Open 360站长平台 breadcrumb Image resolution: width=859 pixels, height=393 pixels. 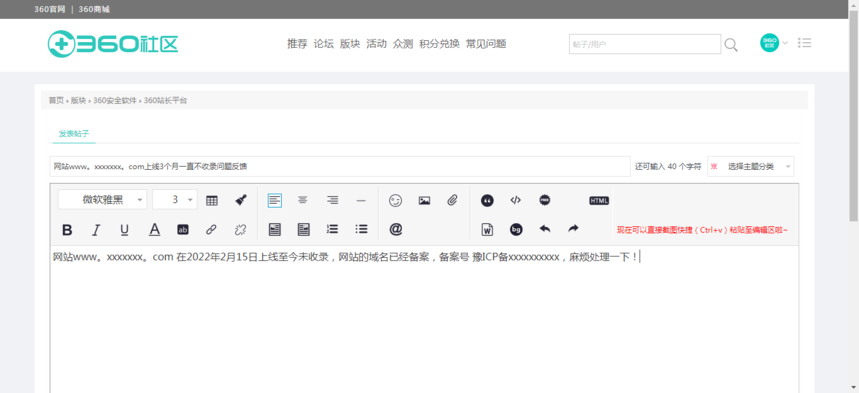point(165,100)
